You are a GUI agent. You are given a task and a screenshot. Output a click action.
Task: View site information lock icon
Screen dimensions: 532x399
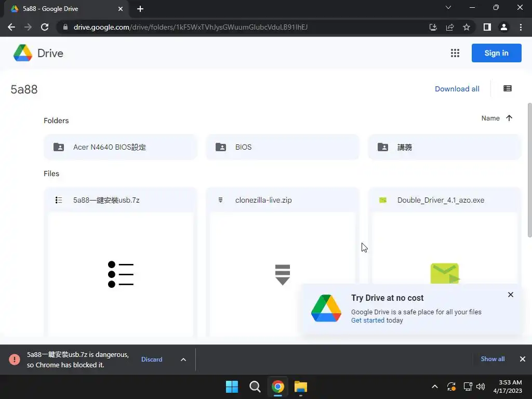pyautogui.click(x=65, y=27)
